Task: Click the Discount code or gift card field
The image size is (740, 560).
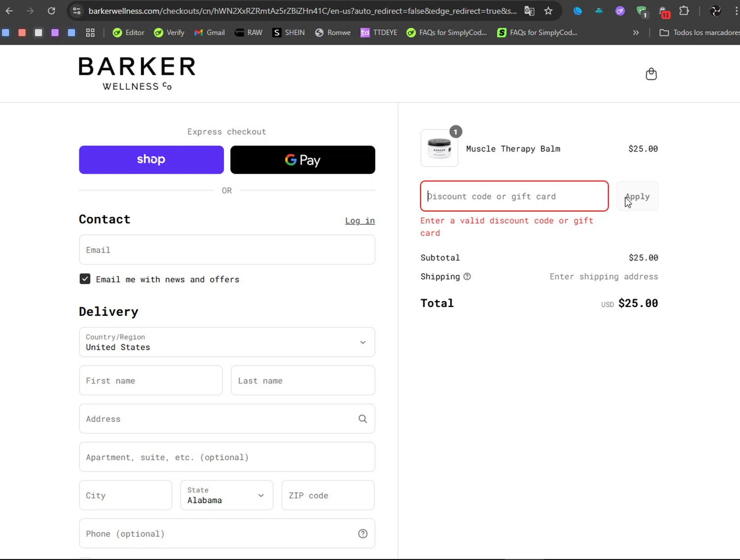Action: pyautogui.click(x=515, y=196)
